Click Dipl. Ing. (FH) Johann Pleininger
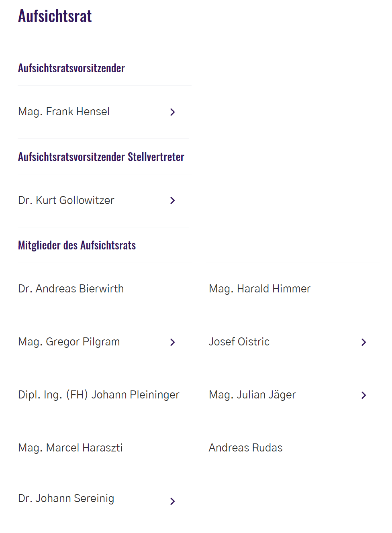The image size is (392, 533). [99, 395]
